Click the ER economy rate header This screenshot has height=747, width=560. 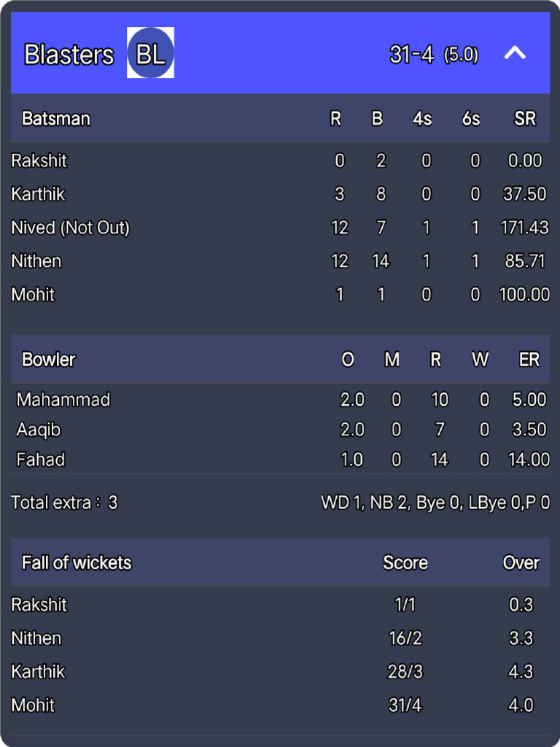[529, 360]
